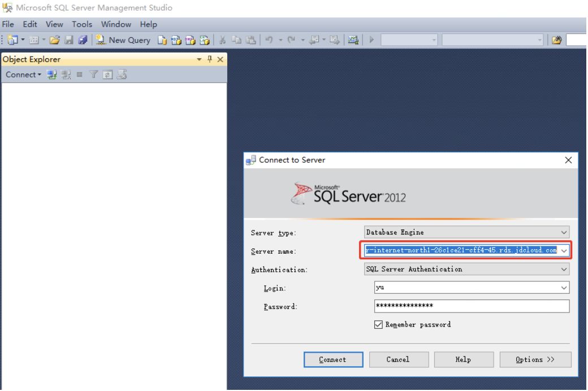The height and width of the screenshot is (391, 588).
Task: Click the Save All icon
Action: tap(83, 40)
